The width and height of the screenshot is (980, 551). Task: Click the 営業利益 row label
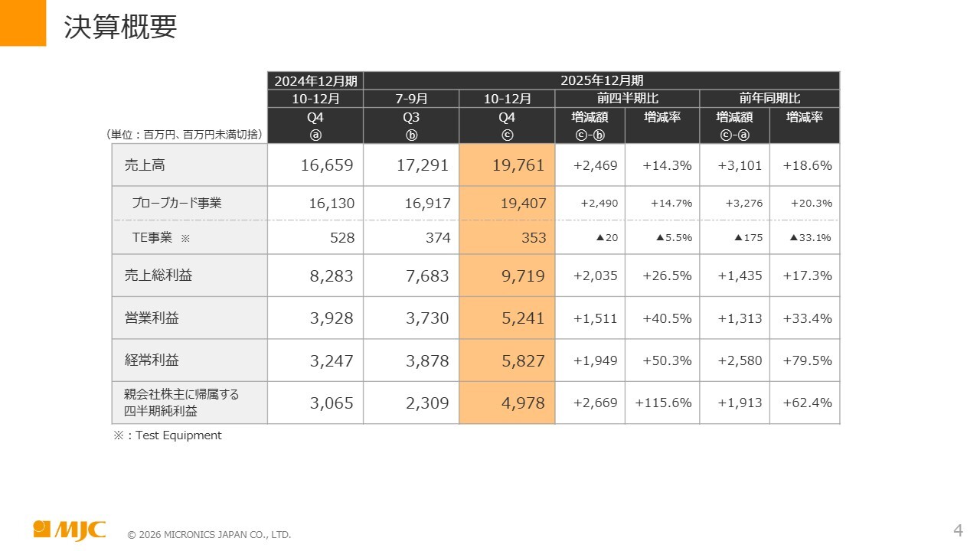(152, 318)
